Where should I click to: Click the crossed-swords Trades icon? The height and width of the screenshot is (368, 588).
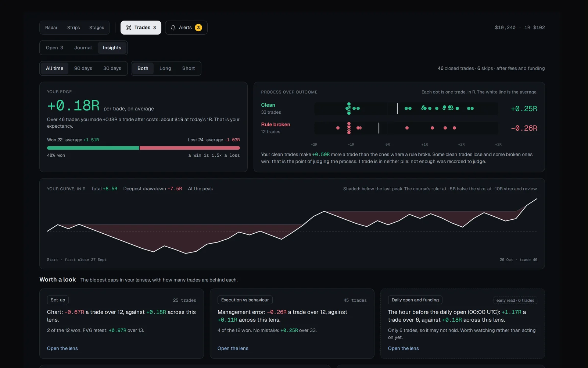[129, 28]
